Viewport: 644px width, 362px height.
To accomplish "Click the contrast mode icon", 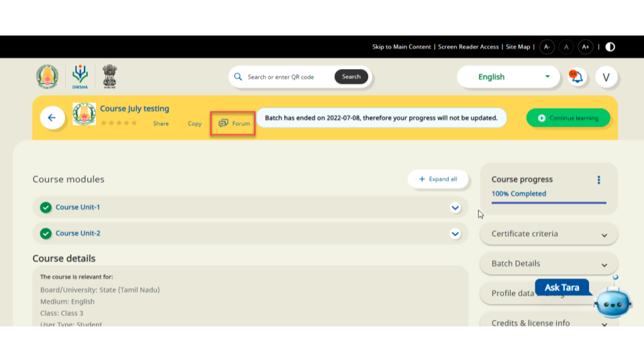I will pos(610,47).
